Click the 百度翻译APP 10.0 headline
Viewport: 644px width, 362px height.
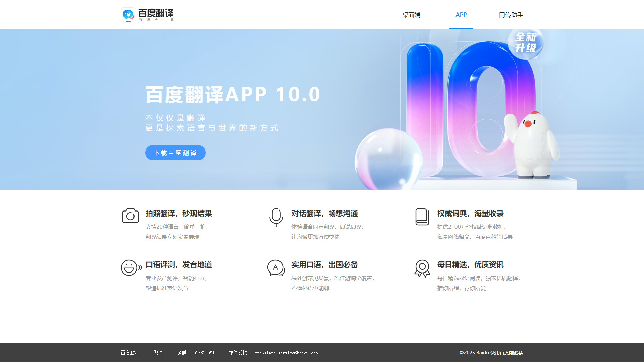[233, 94]
